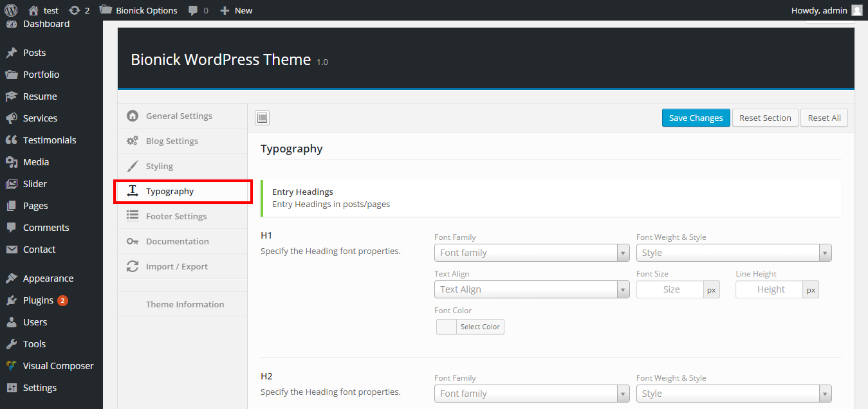Open General Settings tab

tap(182, 116)
